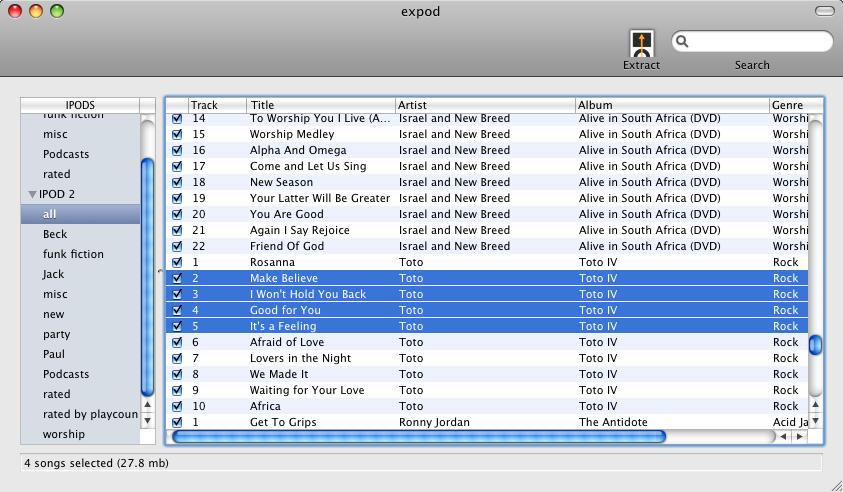
Task: Click the horizontal scroll right arrow
Action: [800, 437]
